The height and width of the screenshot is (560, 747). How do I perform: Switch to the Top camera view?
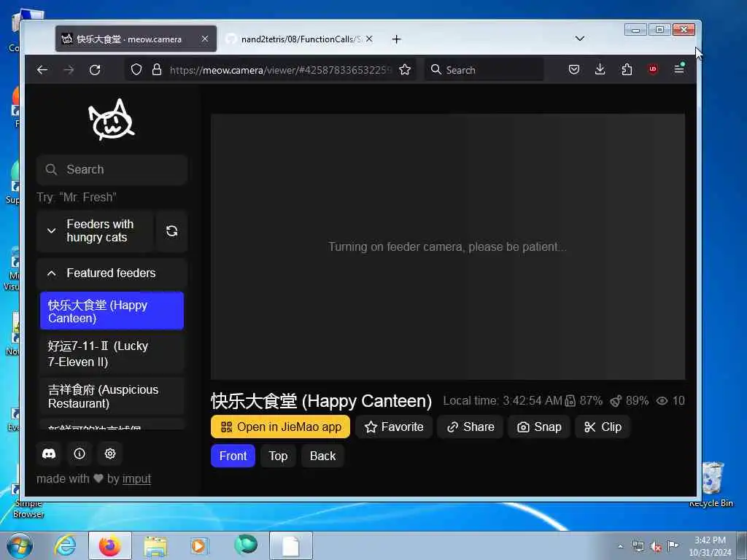click(278, 456)
